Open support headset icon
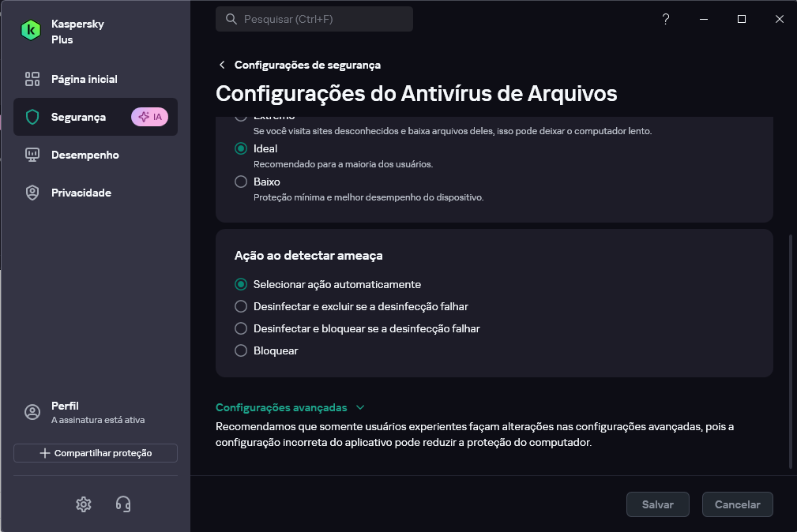This screenshot has height=532, width=797. tap(123, 504)
